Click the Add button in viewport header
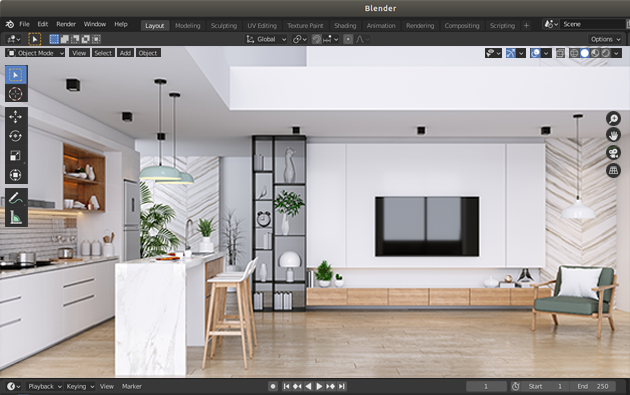Screen dimensions: 630x395 point(125,53)
